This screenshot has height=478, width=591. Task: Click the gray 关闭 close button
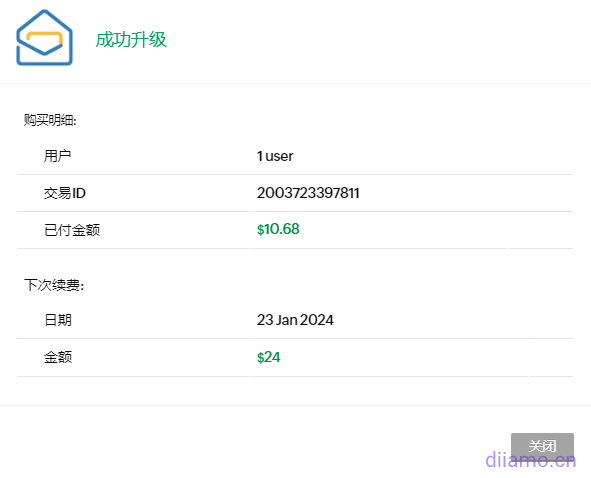[542, 446]
